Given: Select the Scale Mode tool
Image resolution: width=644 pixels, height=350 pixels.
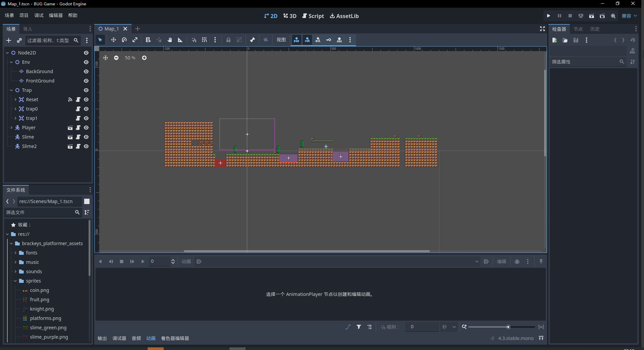Looking at the screenshot, I should 135,40.
